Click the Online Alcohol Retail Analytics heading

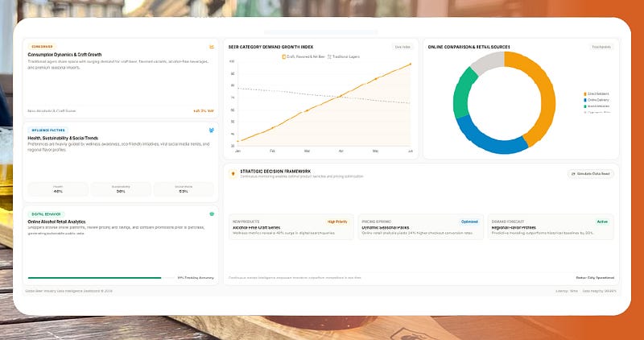[x=56, y=222]
